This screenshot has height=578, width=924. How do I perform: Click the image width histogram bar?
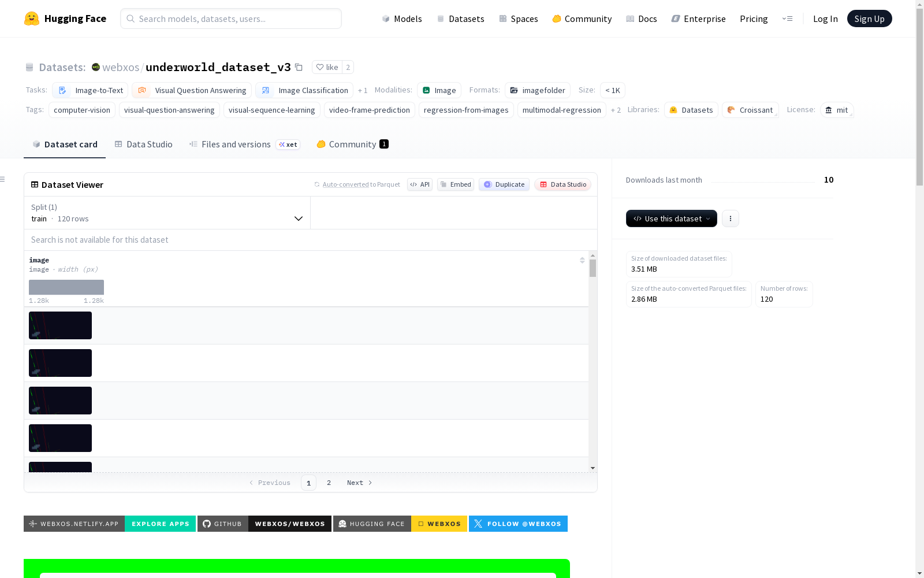[x=66, y=287]
